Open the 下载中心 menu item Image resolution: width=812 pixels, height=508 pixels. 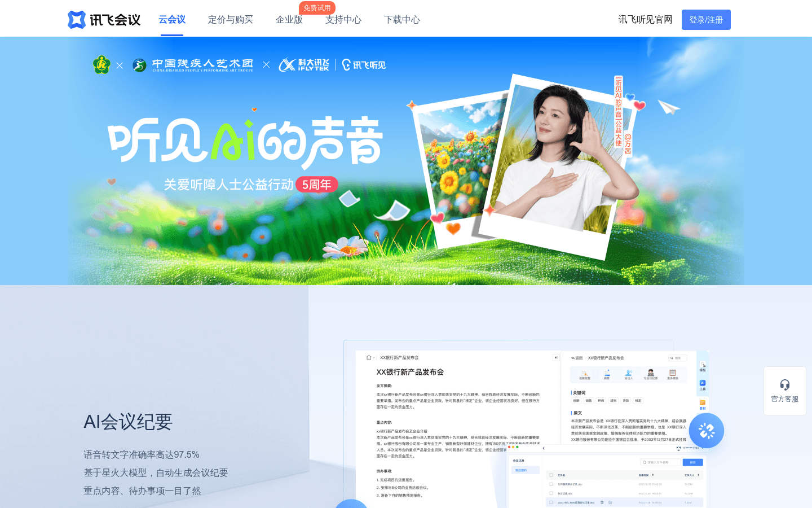(x=402, y=20)
